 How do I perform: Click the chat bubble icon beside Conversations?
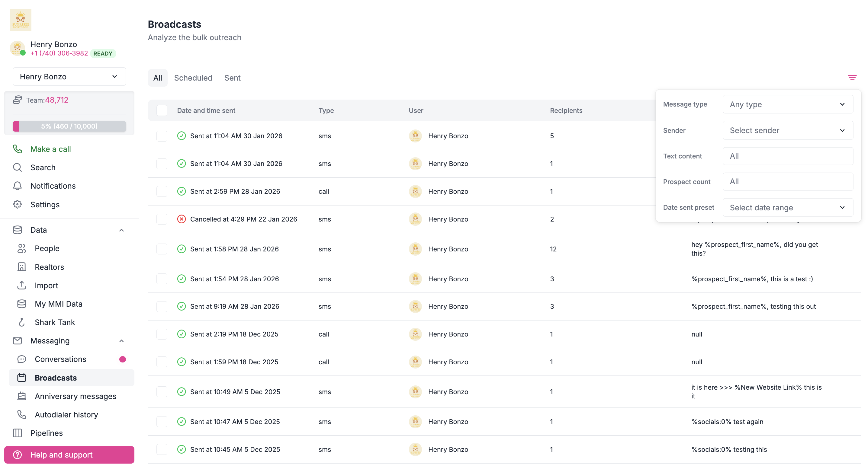(21, 359)
